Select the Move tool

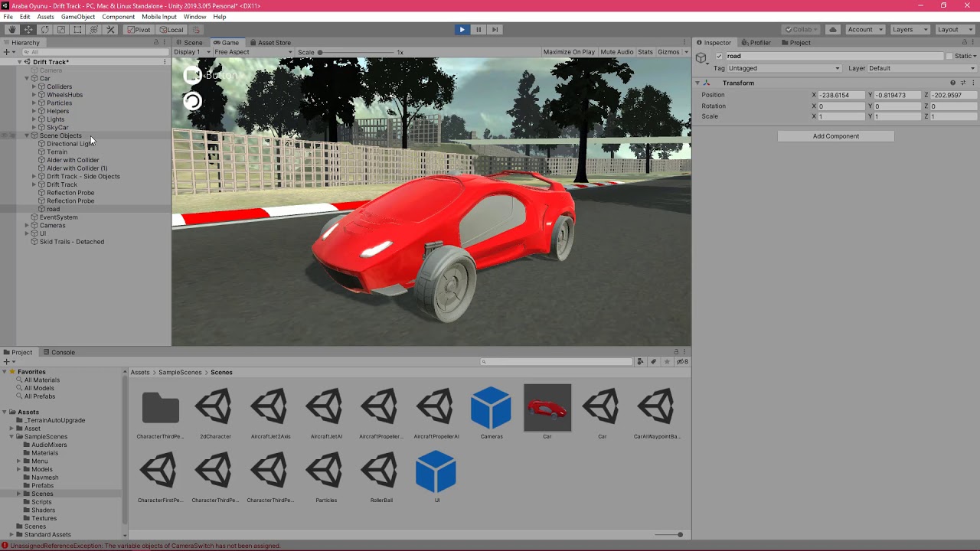tap(28, 30)
